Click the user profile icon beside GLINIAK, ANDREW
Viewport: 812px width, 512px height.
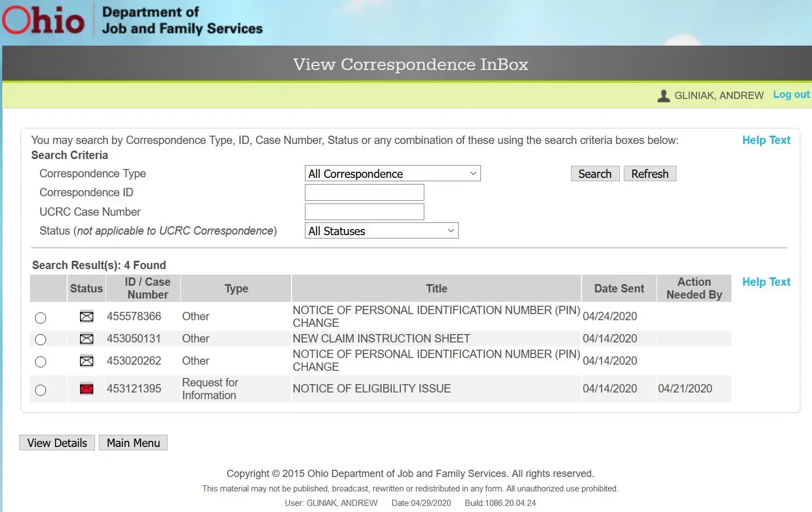(x=663, y=96)
